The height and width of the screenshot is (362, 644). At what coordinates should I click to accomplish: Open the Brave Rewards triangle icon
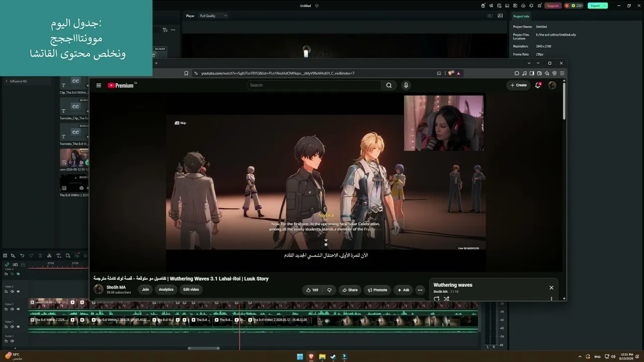tap(458, 73)
